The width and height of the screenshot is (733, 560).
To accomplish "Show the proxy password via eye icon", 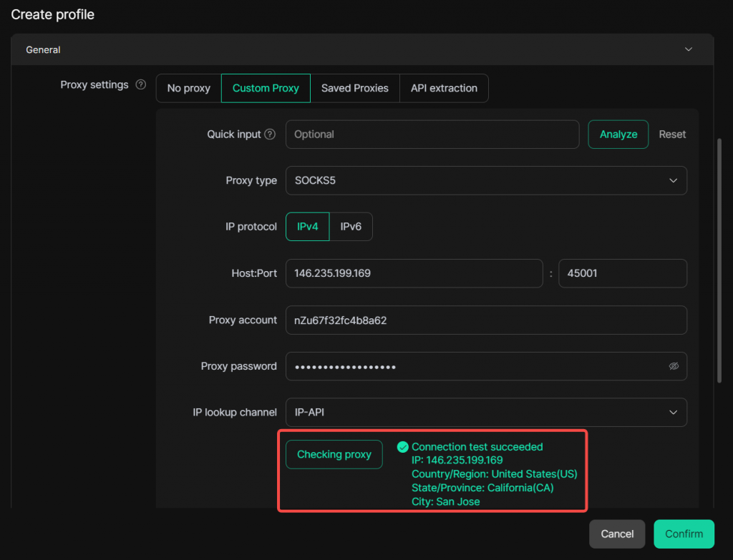I will [x=673, y=366].
